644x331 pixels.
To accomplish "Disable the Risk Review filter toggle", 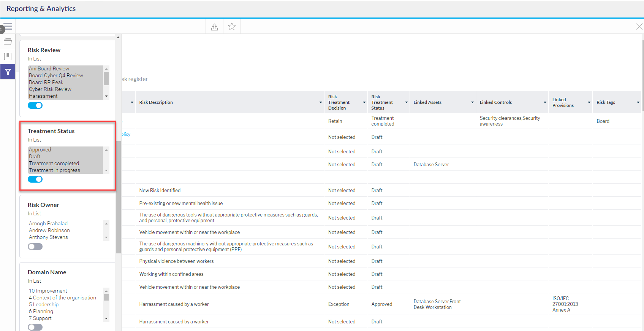I will (35, 105).
